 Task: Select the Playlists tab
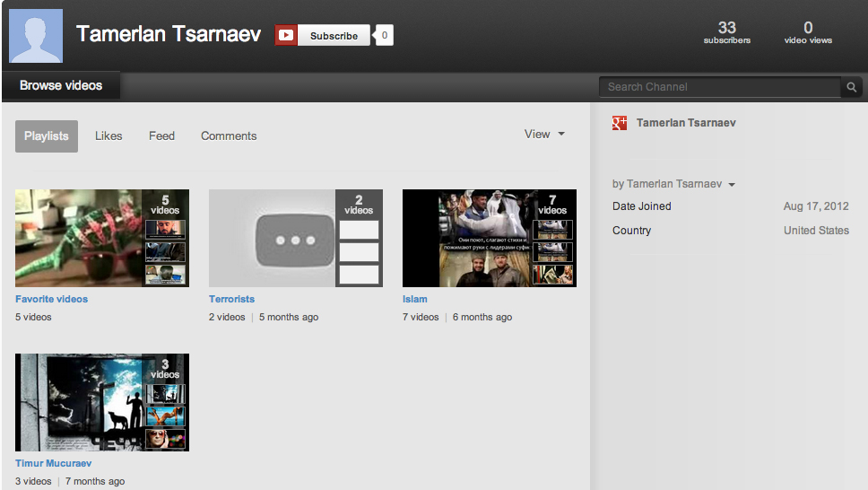pyautogui.click(x=47, y=136)
